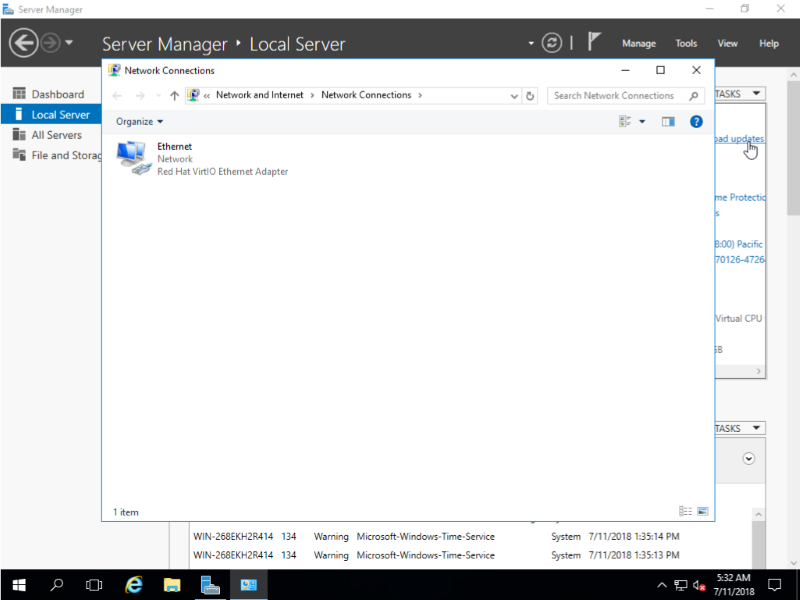This screenshot has height=600, width=800.
Task: Open the notifications flag in Server Manager
Action: click(x=594, y=42)
